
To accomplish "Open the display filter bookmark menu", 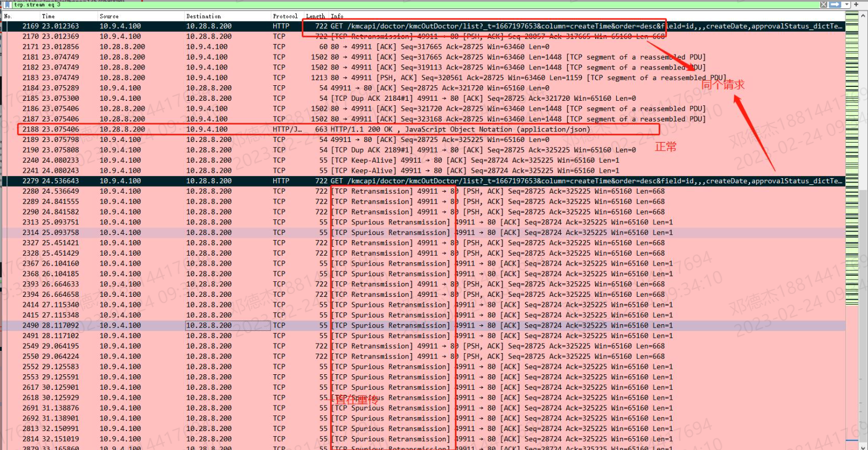I will [7, 4].
